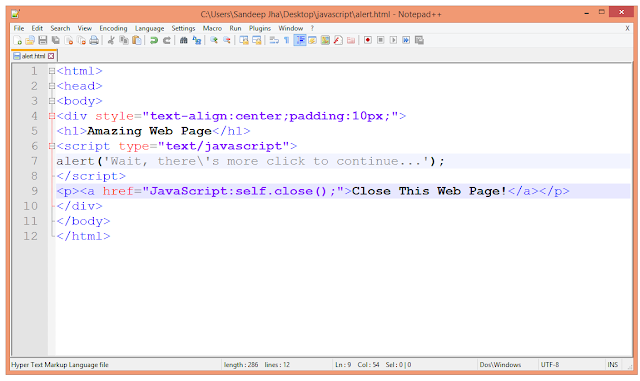Run the macro multiple times icon

[406, 40]
